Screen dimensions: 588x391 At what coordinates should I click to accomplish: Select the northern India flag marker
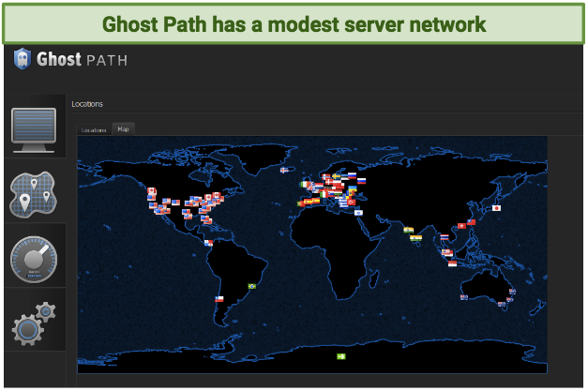[x=408, y=230]
